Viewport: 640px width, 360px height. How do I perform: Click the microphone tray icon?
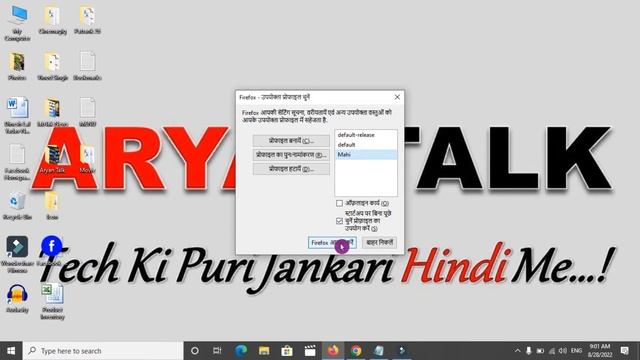coord(529,351)
